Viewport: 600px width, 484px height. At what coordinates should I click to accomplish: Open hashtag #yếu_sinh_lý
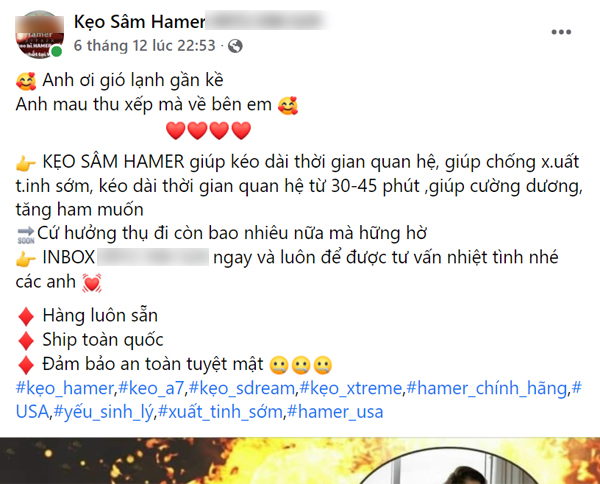click(x=103, y=412)
